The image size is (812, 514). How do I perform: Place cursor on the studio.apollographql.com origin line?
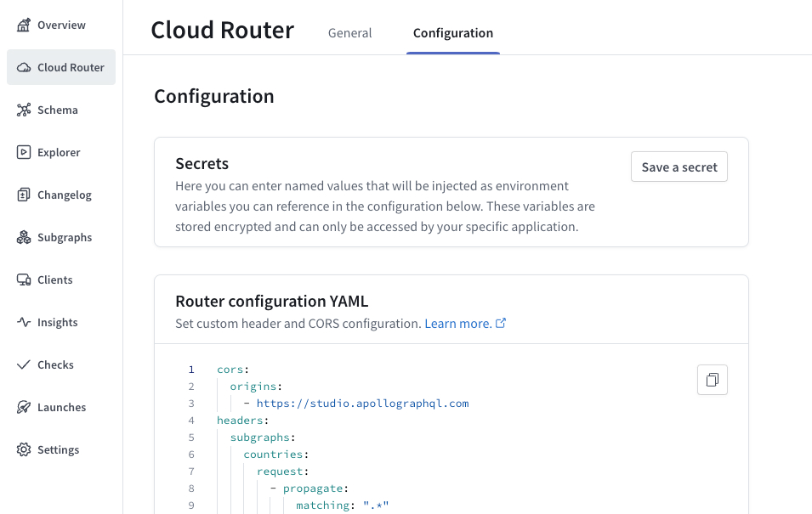pos(362,404)
